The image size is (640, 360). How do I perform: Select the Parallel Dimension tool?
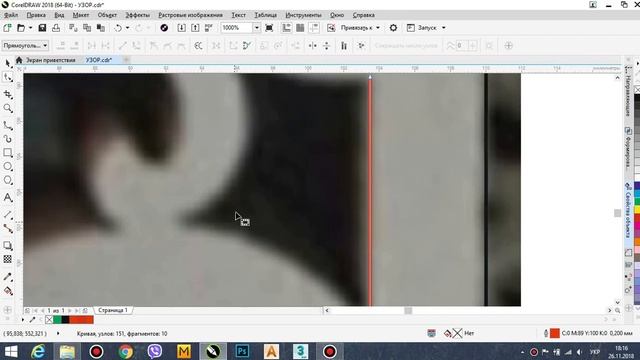tap(8, 214)
